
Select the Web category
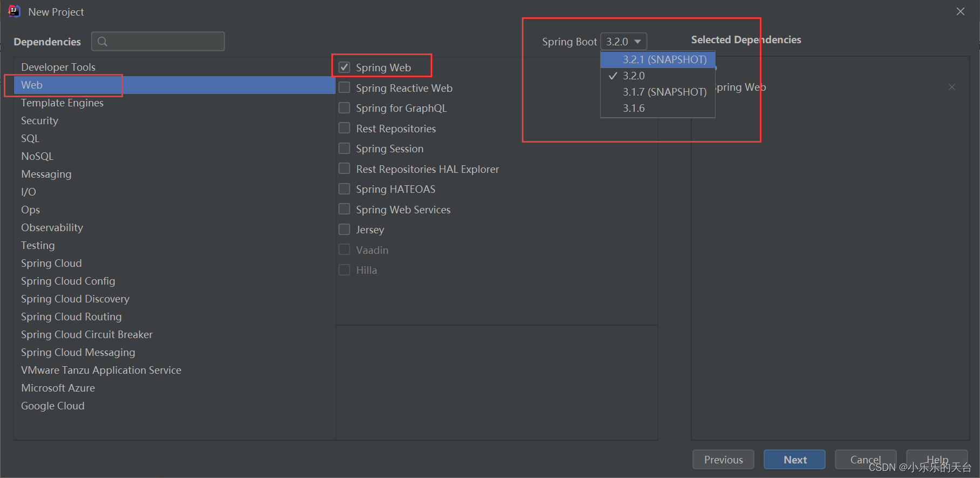coord(174,85)
